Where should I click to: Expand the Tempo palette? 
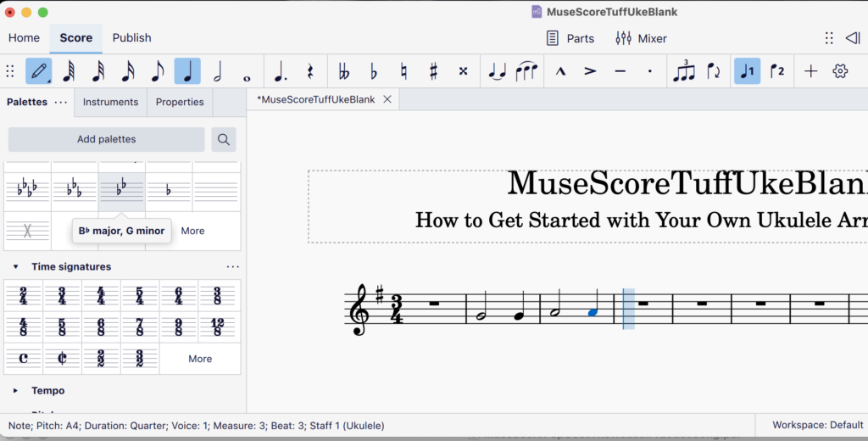click(15, 391)
